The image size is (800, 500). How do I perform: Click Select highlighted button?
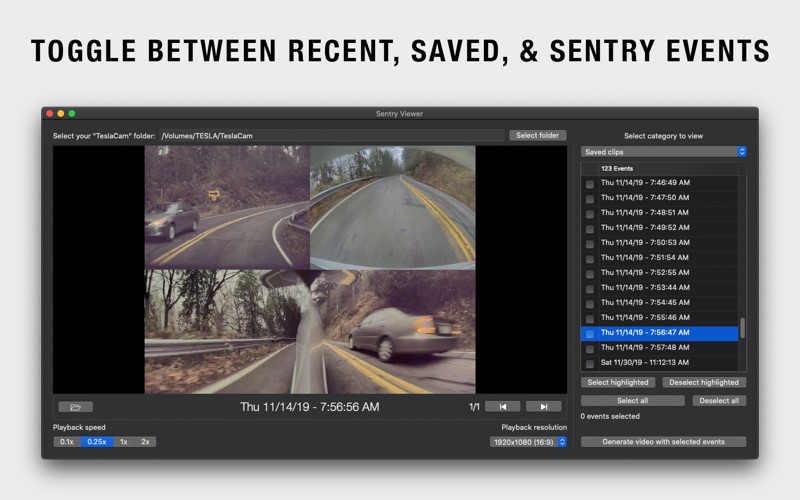(x=618, y=382)
